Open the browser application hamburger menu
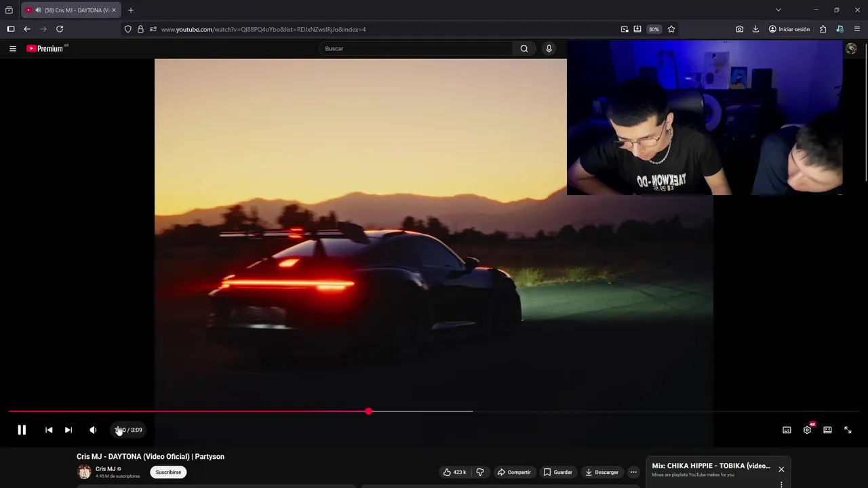This screenshot has height=488, width=868. [x=857, y=29]
